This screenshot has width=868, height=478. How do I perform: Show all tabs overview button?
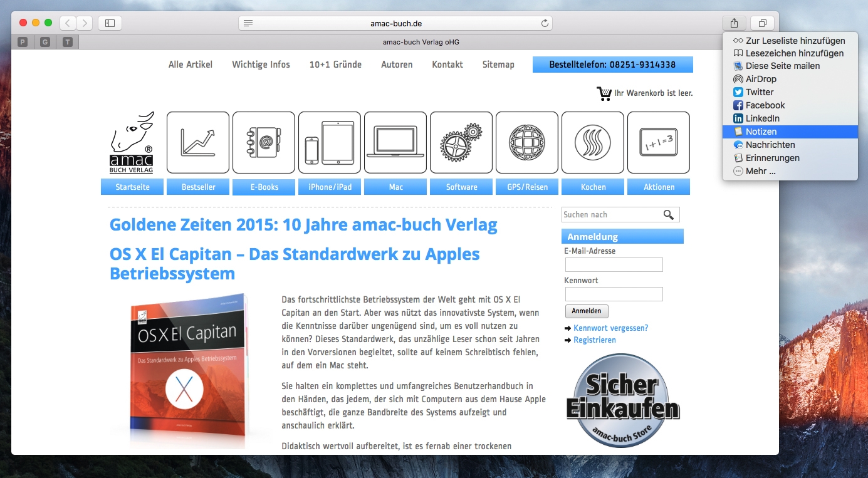click(762, 23)
